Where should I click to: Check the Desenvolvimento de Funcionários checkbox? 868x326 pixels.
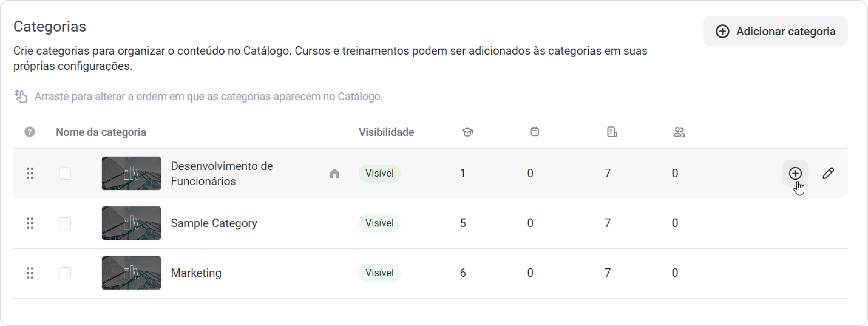tap(65, 174)
